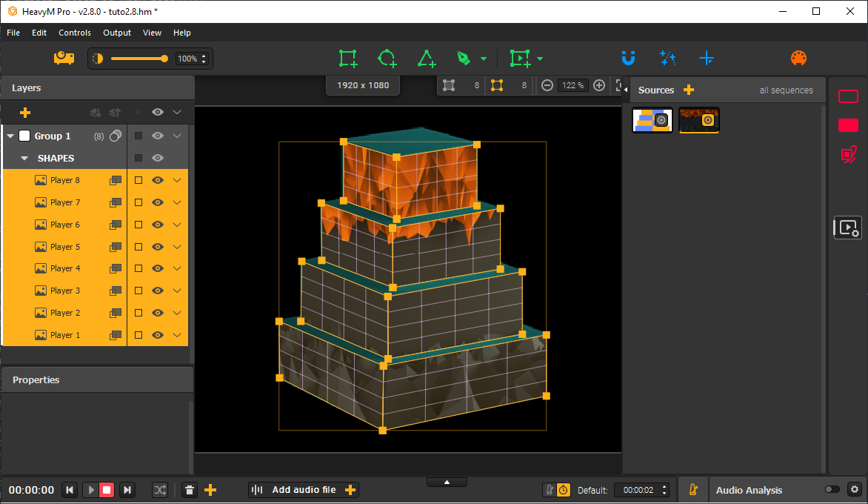Collapse the SHAPES tree section
868x504 pixels.
point(24,158)
